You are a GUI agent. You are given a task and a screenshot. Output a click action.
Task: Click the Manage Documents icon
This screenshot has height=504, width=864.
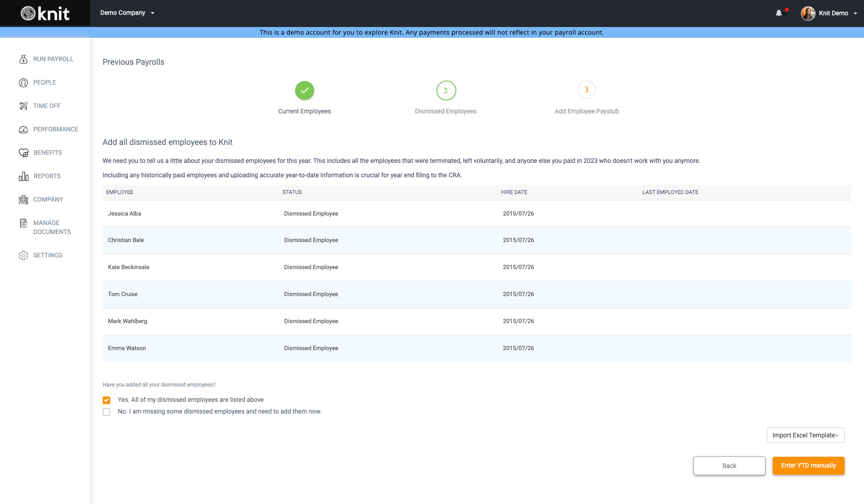(x=23, y=223)
